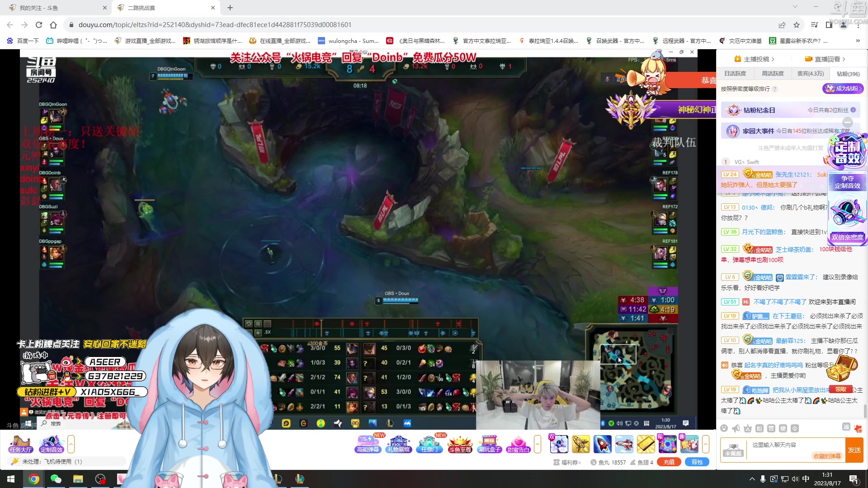Reload the page with refresh icon
Image resolution: width=868 pixels, height=488 pixels.
(39, 25)
